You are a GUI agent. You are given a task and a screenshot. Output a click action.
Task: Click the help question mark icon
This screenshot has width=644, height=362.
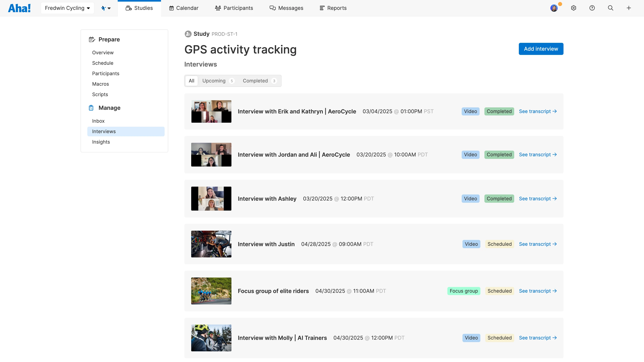tap(592, 8)
